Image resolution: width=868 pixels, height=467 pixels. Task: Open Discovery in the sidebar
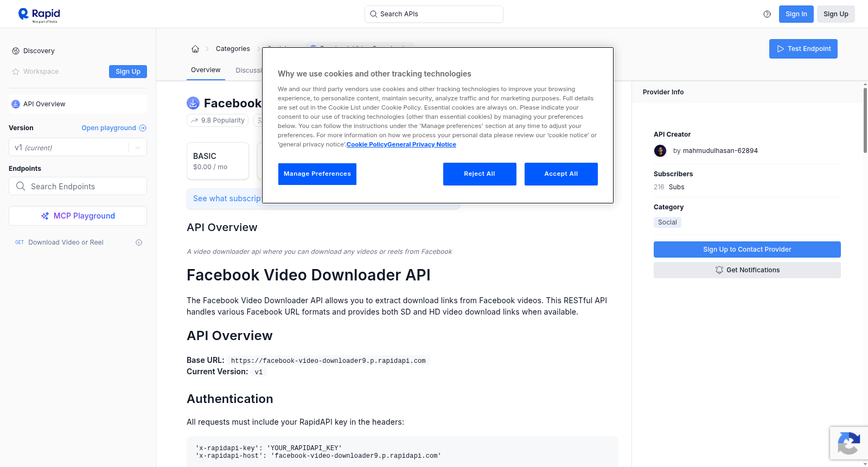click(39, 51)
